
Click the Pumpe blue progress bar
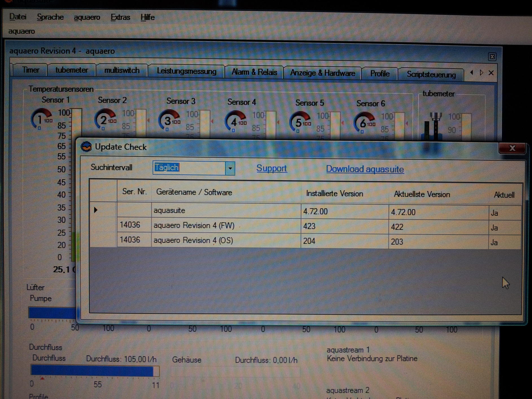[52, 313]
